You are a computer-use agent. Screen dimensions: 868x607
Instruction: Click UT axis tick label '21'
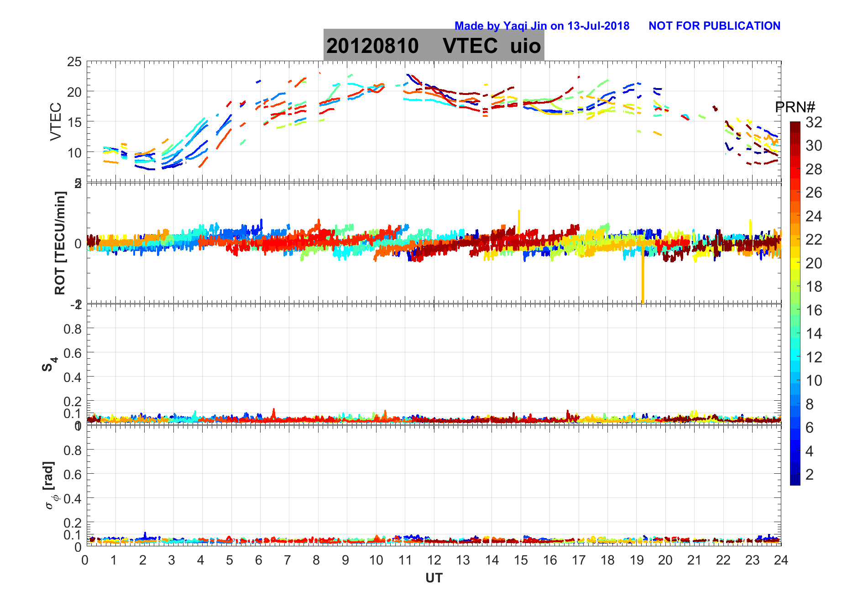tap(694, 560)
